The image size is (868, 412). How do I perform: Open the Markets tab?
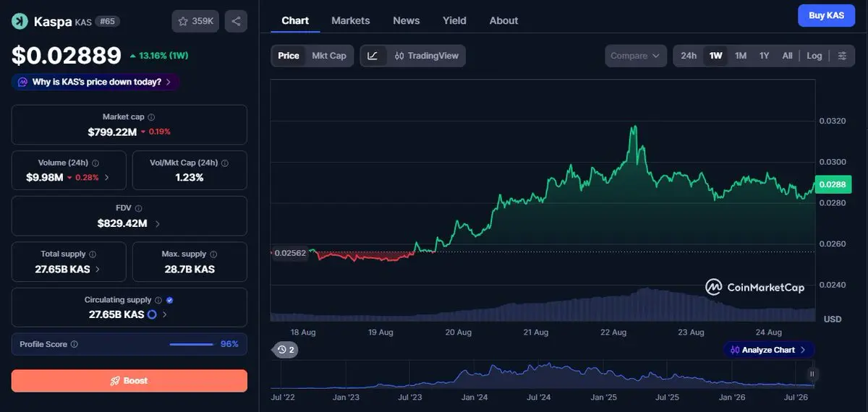coord(350,20)
